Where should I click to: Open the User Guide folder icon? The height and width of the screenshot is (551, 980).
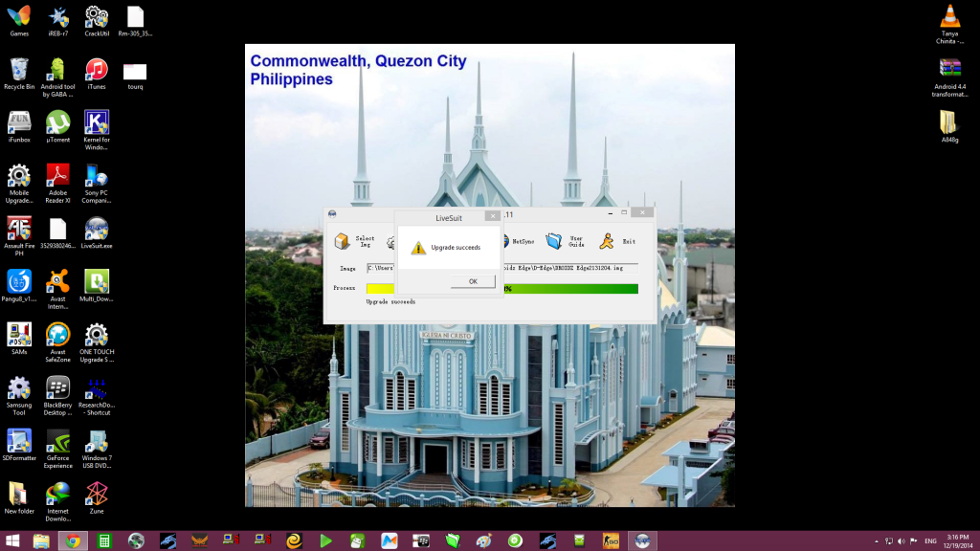555,241
